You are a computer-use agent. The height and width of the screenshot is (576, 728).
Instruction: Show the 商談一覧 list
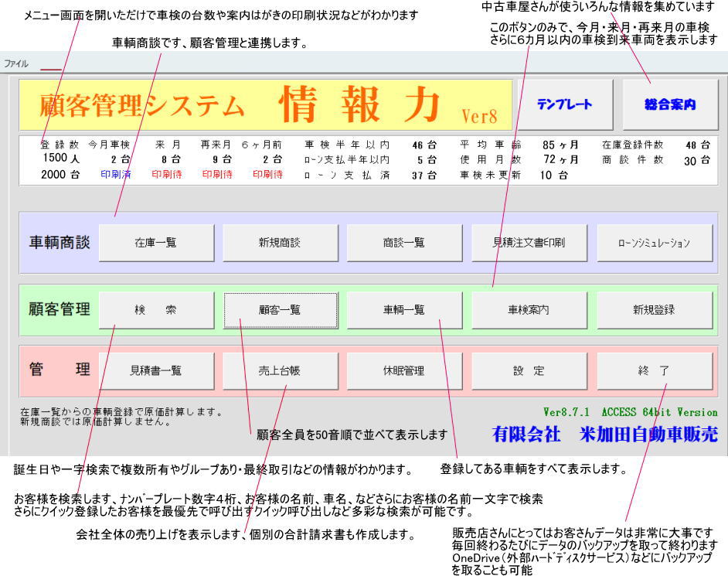pos(403,243)
